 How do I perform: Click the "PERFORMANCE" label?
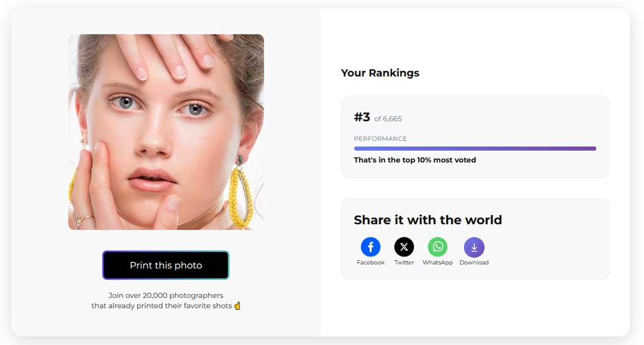coord(380,139)
